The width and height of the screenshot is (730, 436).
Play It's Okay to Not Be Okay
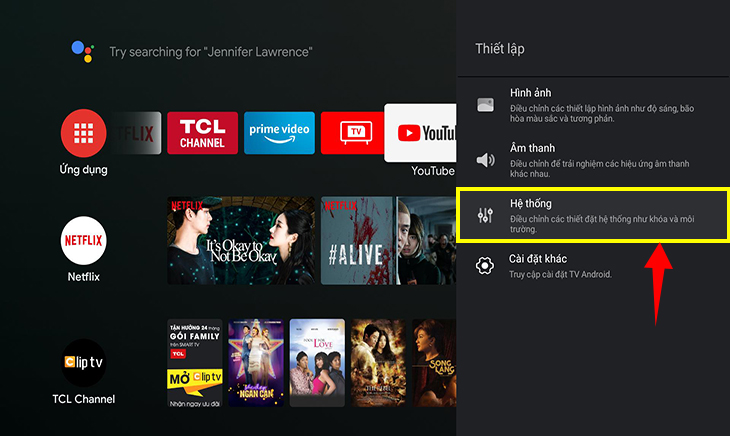coord(240,240)
